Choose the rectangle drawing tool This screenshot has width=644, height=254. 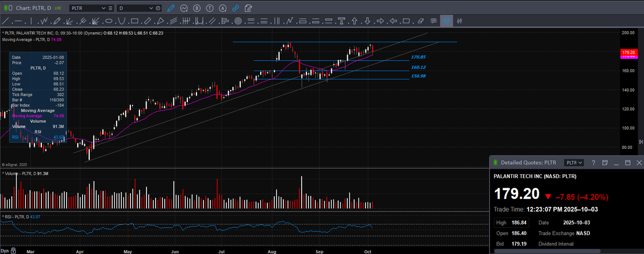pos(134,21)
